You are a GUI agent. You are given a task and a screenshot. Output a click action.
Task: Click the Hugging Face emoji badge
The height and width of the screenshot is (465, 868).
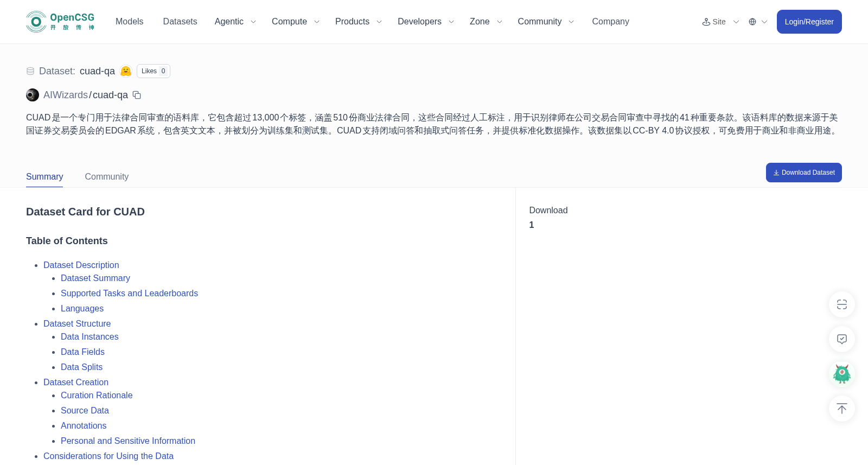[x=126, y=71]
